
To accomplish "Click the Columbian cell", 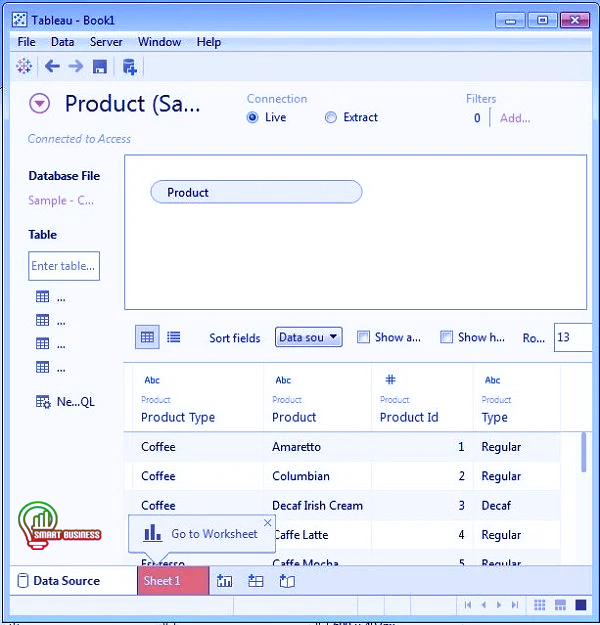I will 301,476.
